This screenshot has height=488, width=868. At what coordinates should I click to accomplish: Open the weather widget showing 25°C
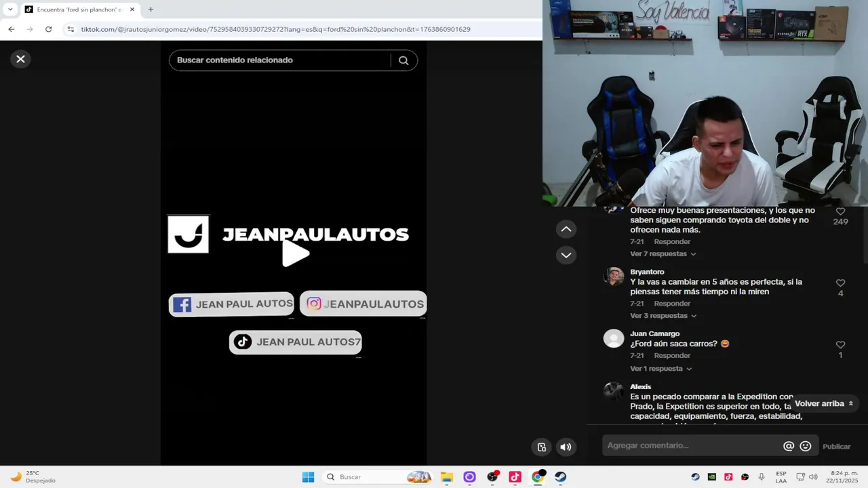[x=34, y=477]
